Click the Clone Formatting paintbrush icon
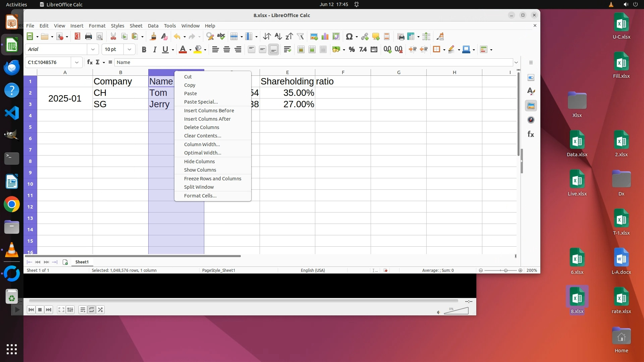This screenshot has height=362, width=644. tap(153, 37)
